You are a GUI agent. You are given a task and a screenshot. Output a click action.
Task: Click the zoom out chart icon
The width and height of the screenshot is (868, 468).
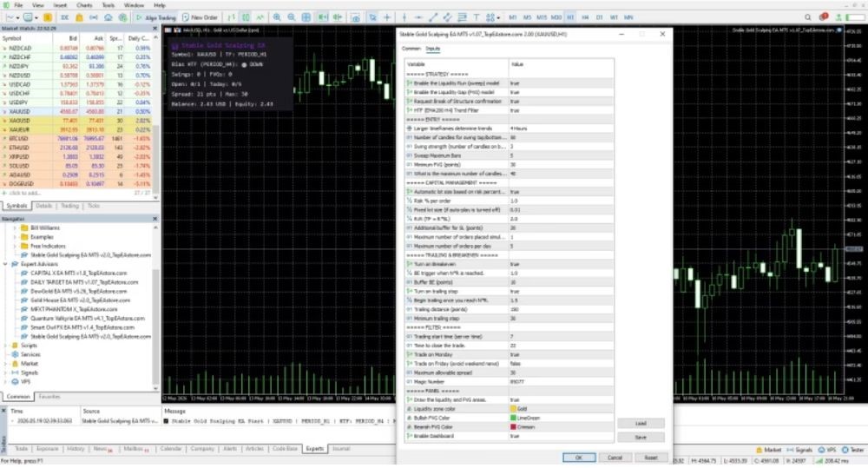coord(291,17)
